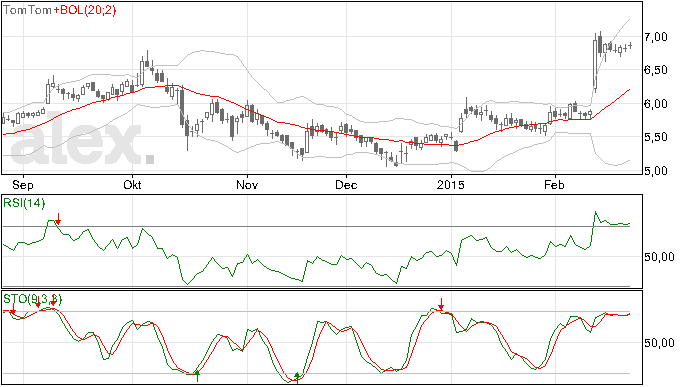Screen dimensions: 690x387
Task: Click the 50,00 value on RSI panel
Action: pos(659,257)
